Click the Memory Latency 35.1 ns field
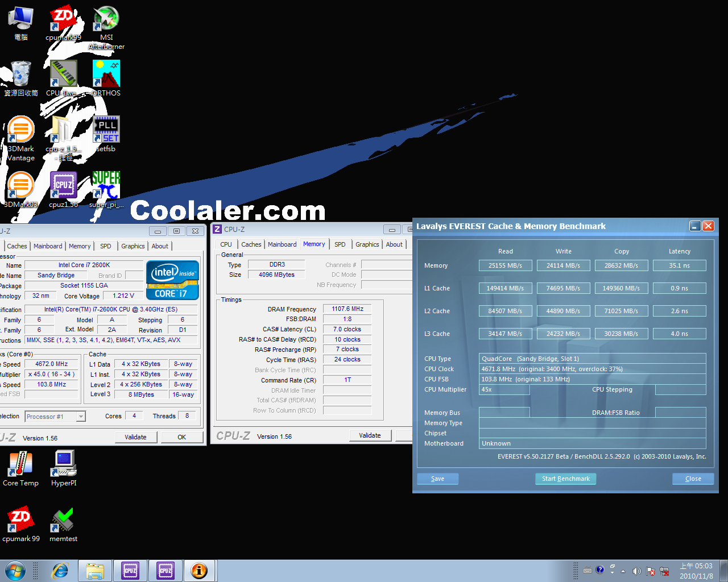 [x=679, y=265]
